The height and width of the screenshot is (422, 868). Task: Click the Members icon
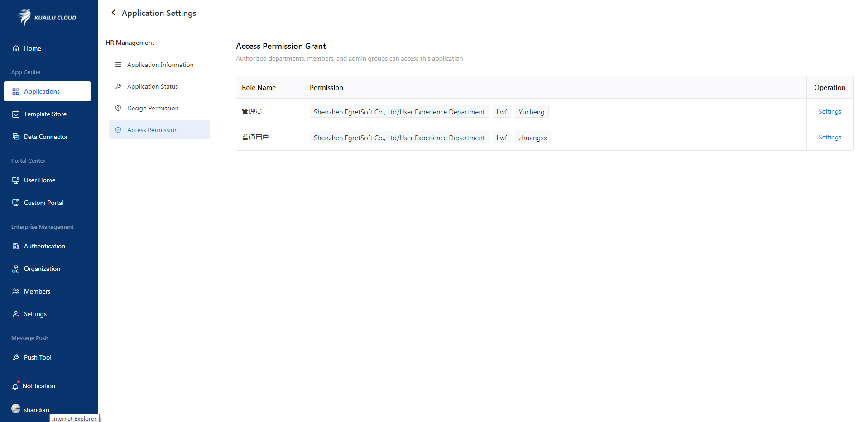pyautogui.click(x=16, y=291)
